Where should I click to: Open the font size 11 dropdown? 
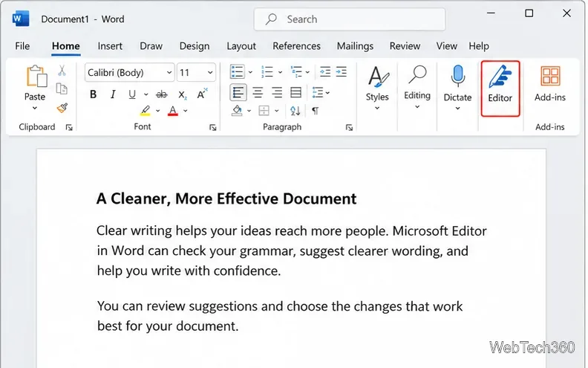(x=196, y=72)
